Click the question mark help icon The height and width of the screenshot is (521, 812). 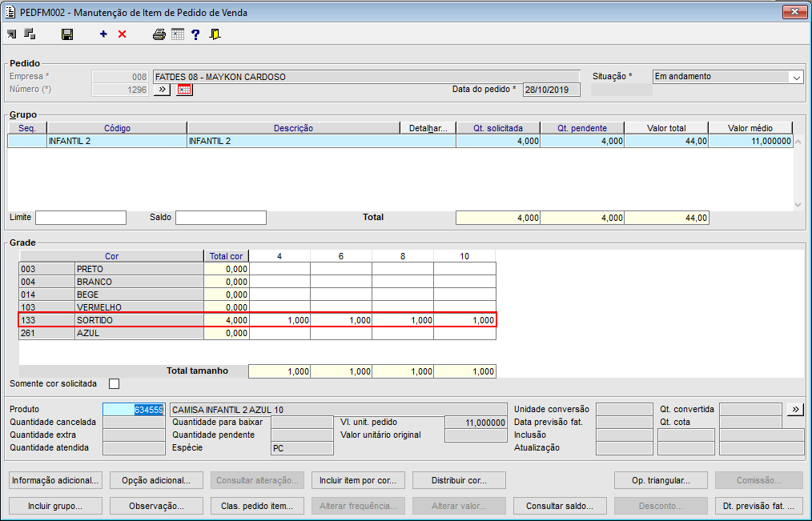click(195, 34)
